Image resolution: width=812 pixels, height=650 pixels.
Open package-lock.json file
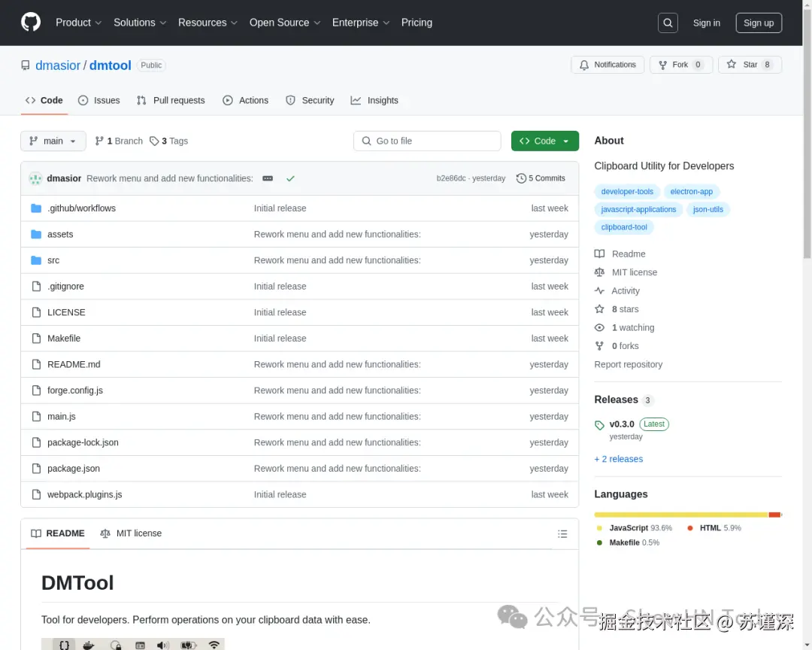(x=83, y=442)
